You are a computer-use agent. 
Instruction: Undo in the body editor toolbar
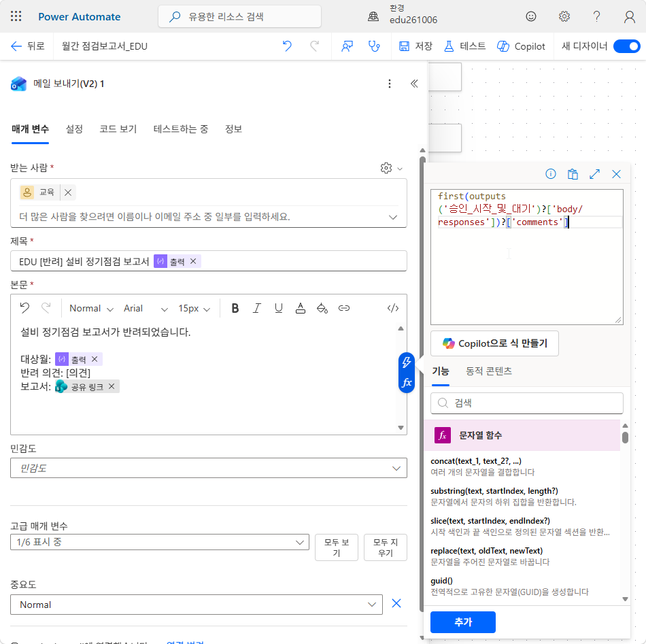[24, 308]
